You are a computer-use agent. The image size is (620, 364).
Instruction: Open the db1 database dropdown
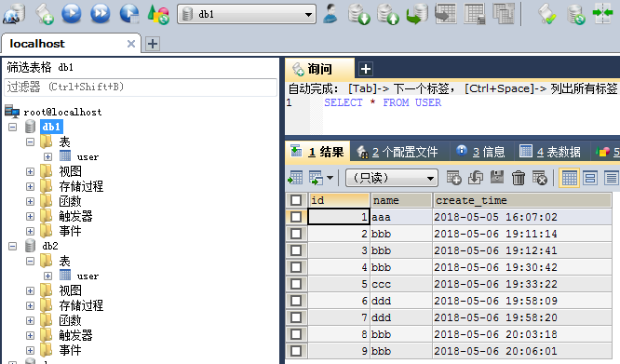pos(247,14)
